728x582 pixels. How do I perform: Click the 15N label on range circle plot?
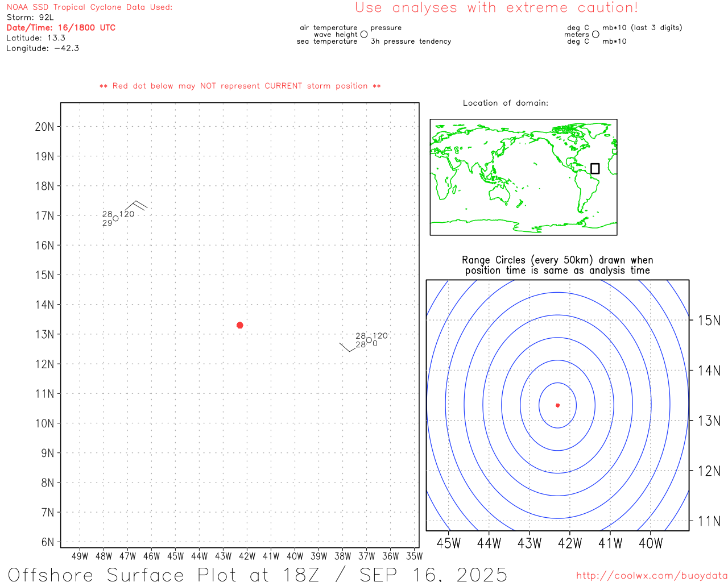pos(709,321)
